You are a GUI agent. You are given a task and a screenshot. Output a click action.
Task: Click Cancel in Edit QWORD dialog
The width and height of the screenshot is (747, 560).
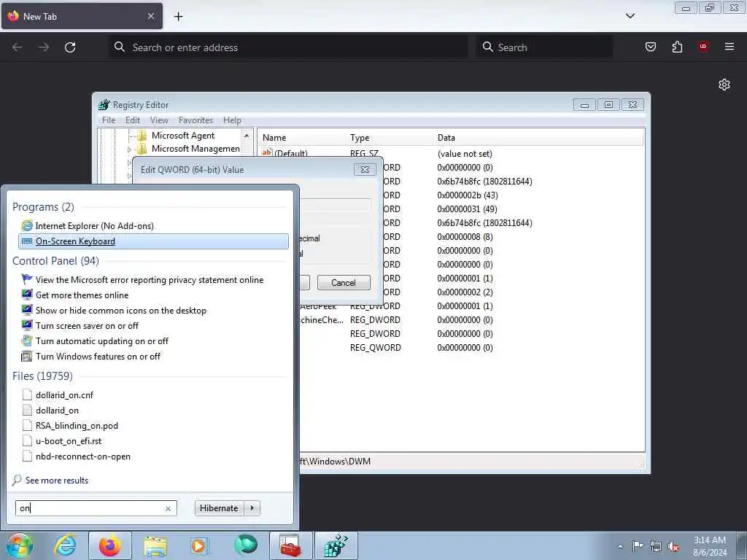(x=344, y=282)
